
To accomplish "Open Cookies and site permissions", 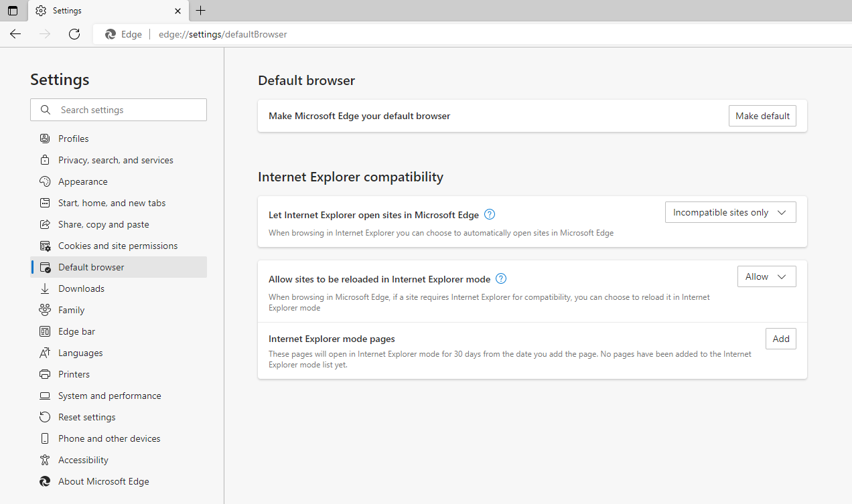I will pos(119,246).
